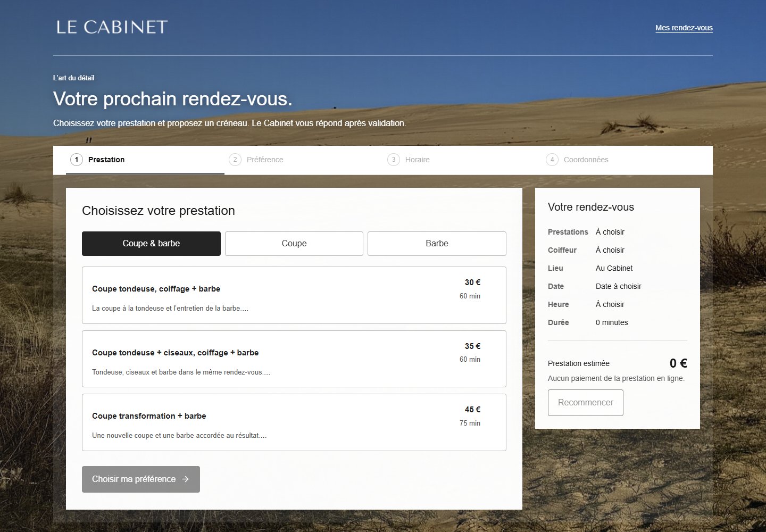Viewport: 766px width, 532px height.
Task: Click the 'Prestations' label in summary
Action: (568, 232)
